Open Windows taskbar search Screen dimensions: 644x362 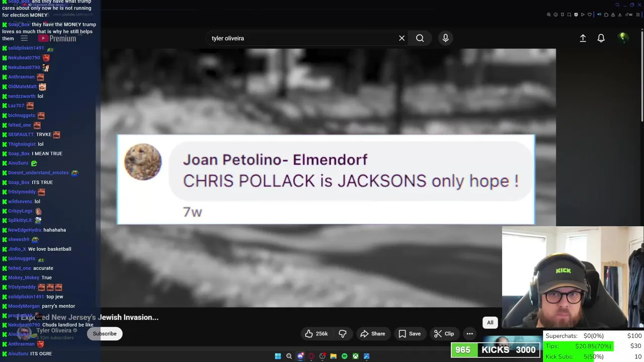click(x=289, y=356)
